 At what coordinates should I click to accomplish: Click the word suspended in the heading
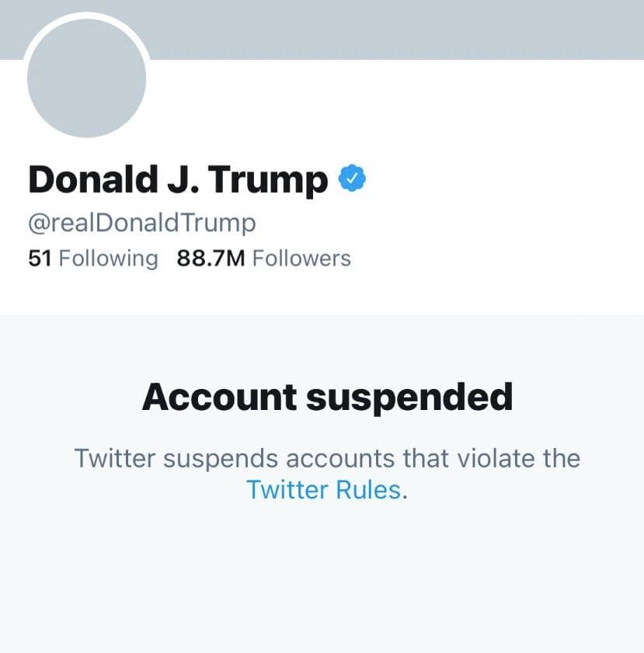click(x=409, y=397)
